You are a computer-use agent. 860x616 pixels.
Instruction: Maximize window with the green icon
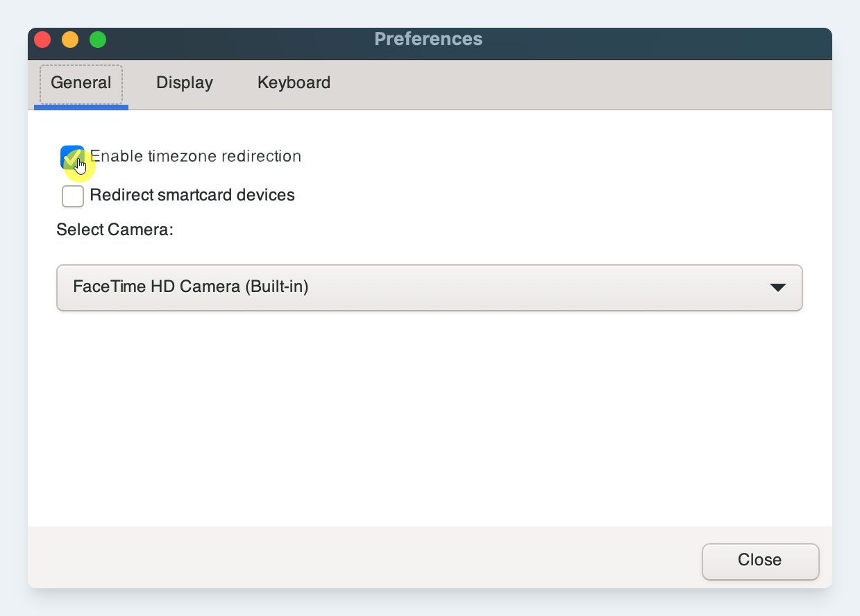pyautogui.click(x=98, y=40)
